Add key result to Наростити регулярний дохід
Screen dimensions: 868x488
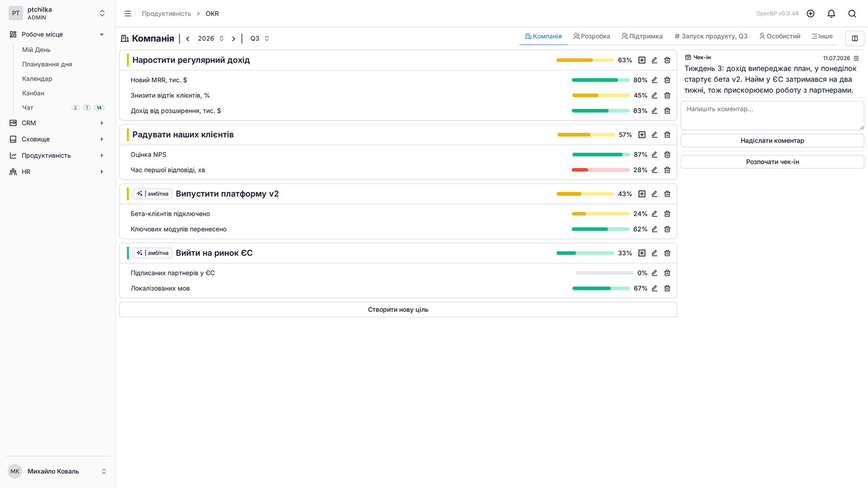coord(642,60)
